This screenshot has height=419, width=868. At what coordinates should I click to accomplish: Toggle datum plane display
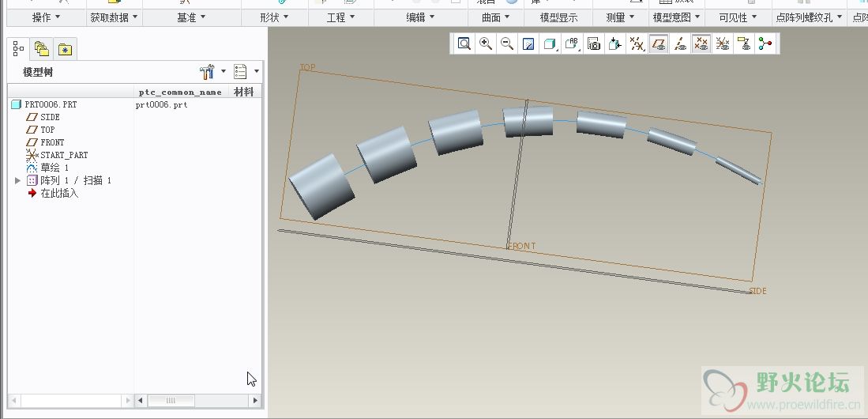click(659, 44)
